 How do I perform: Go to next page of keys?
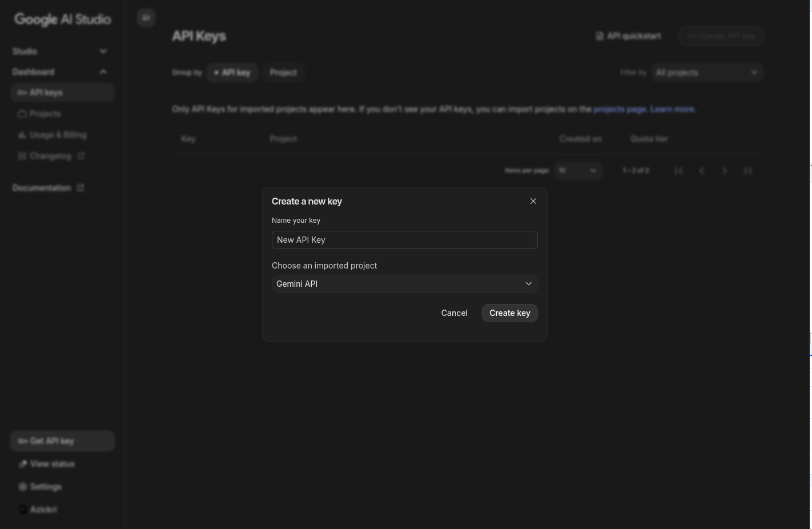[x=725, y=171]
